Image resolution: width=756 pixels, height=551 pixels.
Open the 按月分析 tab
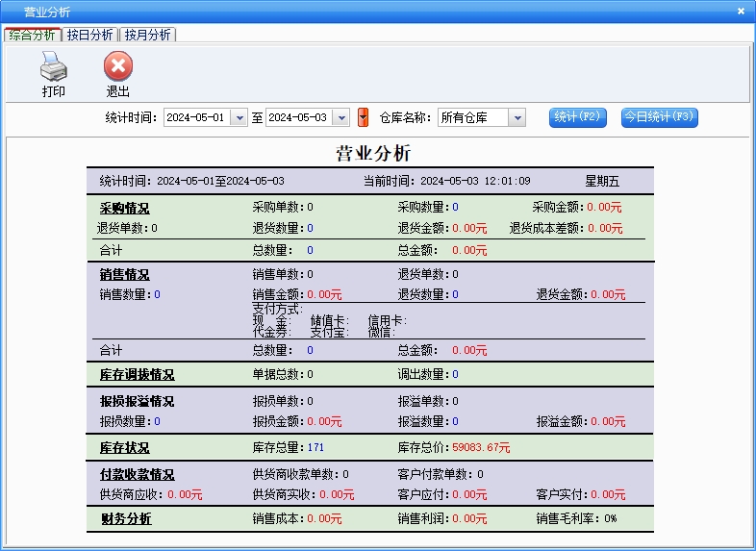tap(147, 35)
